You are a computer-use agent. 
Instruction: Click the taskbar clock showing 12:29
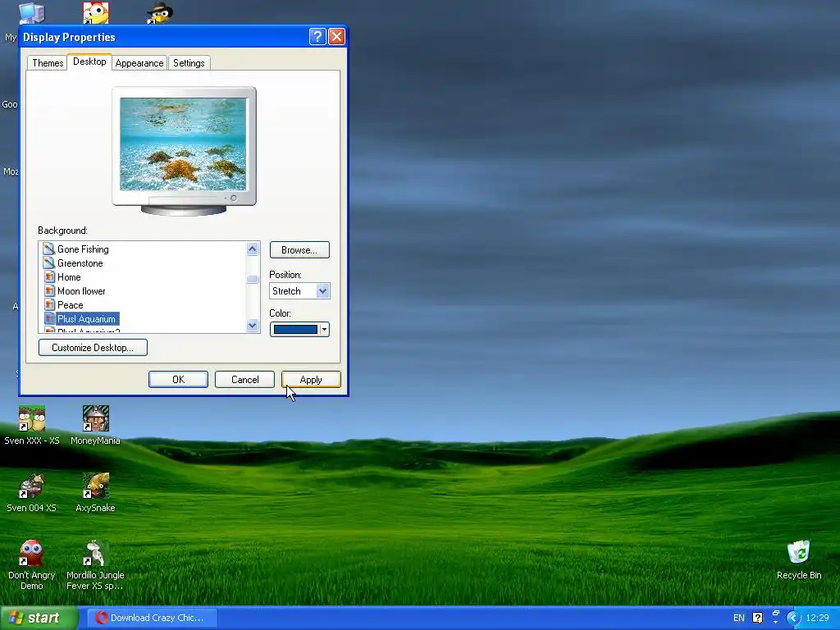point(817,618)
